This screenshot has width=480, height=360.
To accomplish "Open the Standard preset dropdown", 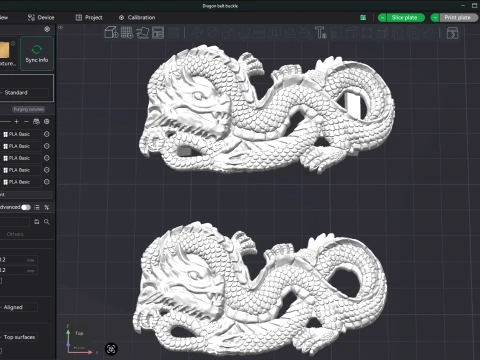I will (x=24, y=93).
